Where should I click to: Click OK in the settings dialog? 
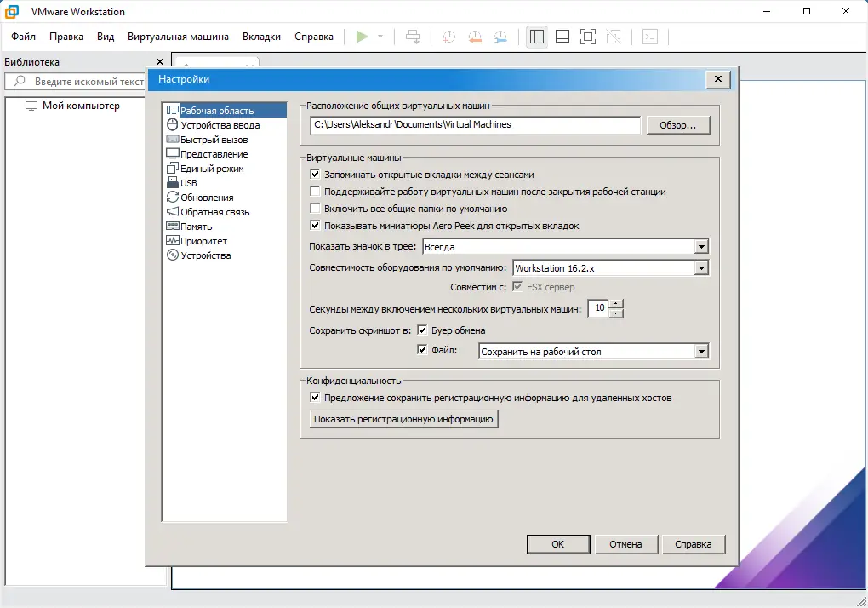click(558, 544)
